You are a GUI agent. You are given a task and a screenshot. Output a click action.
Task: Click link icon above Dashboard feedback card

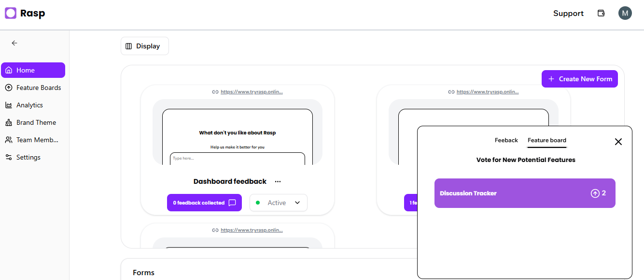click(x=215, y=92)
